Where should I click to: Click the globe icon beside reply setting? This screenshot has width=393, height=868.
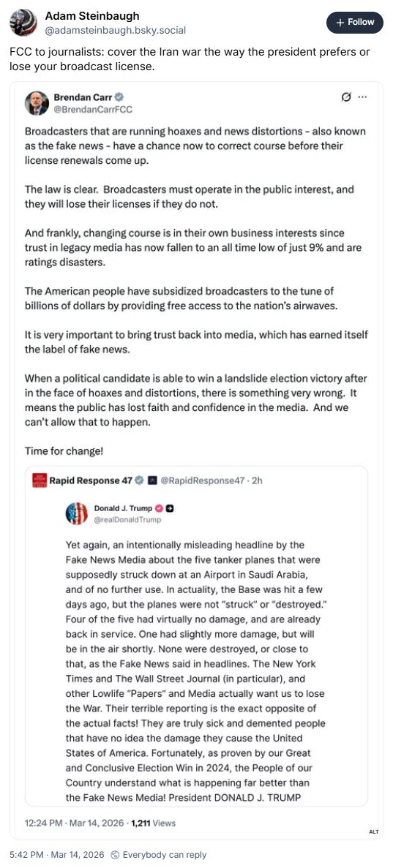[115, 855]
